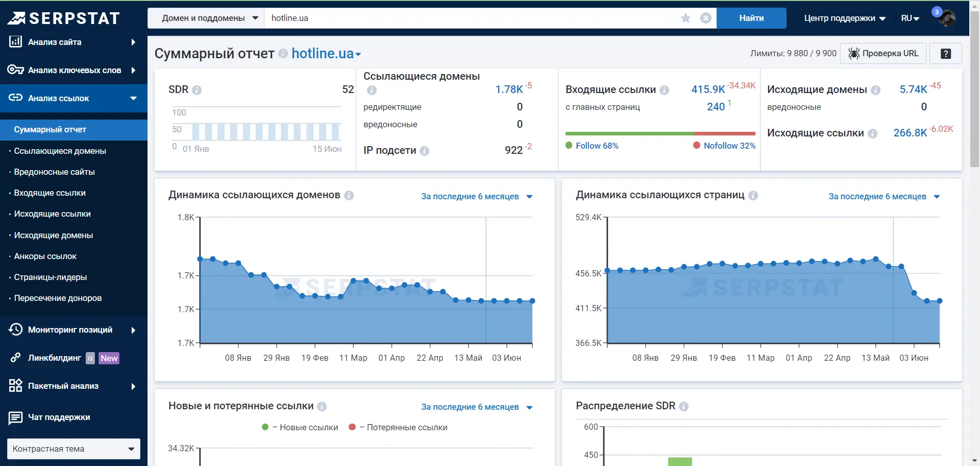The width and height of the screenshot is (980, 466).
Task: Click info icon next to Распределение SDR
Action: 683,407
